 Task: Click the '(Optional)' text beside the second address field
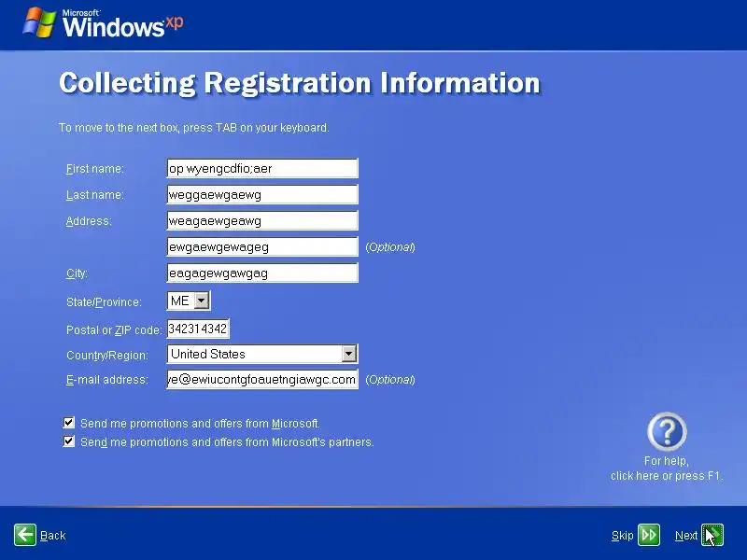(x=390, y=247)
